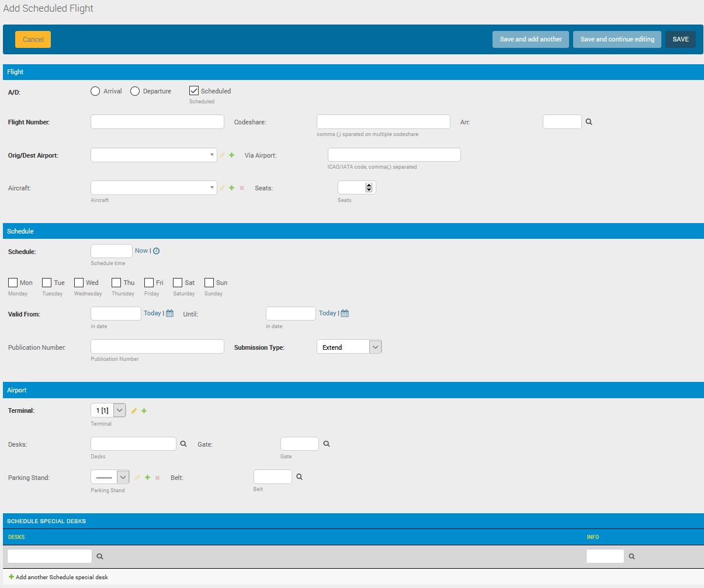The height and width of the screenshot is (588, 704).
Task: Uncheck the Scheduled checkbox
Action: (x=194, y=91)
